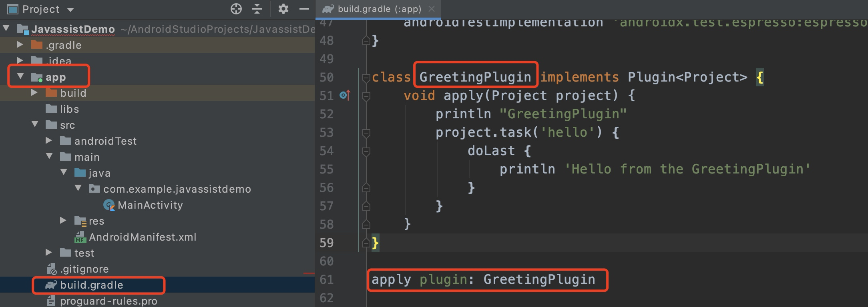Click 'apply plugin: GreetingPlugin' on line 61
The image size is (868, 307).
click(x=483, y=279)
